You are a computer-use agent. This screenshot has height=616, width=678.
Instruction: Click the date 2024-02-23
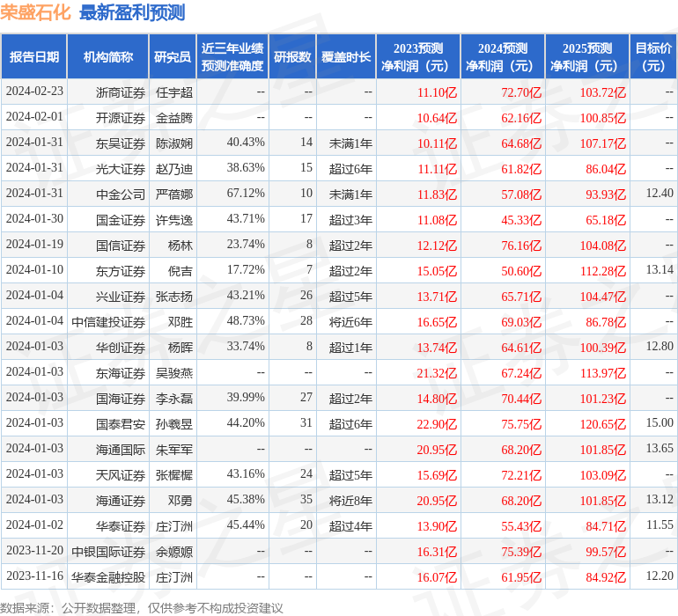[x=34, y=92]
